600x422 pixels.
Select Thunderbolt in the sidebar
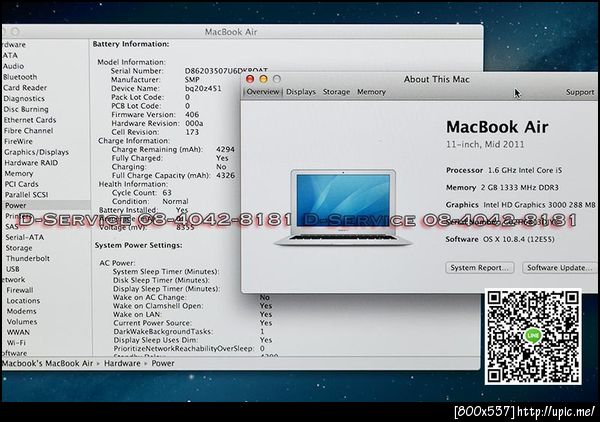[28, 258]
